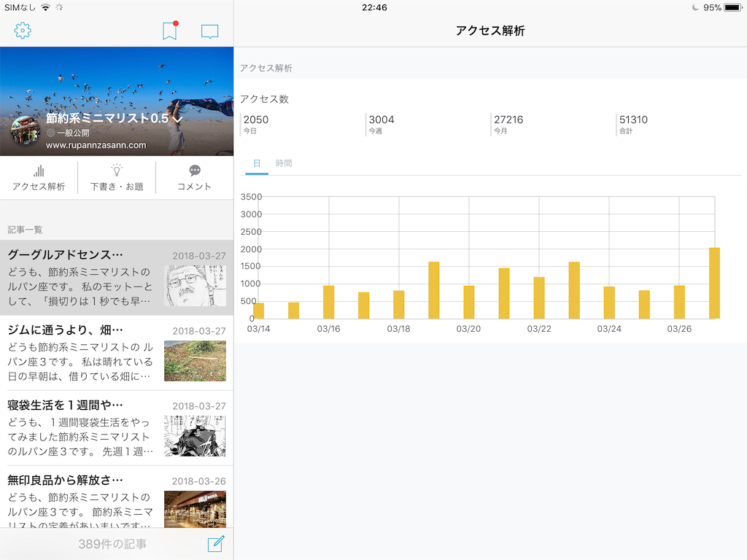The width and height of the screenshot is (747, 560).
Task: Tap the 03/20 axis label on the chart
Action: [x=469, y=329]
